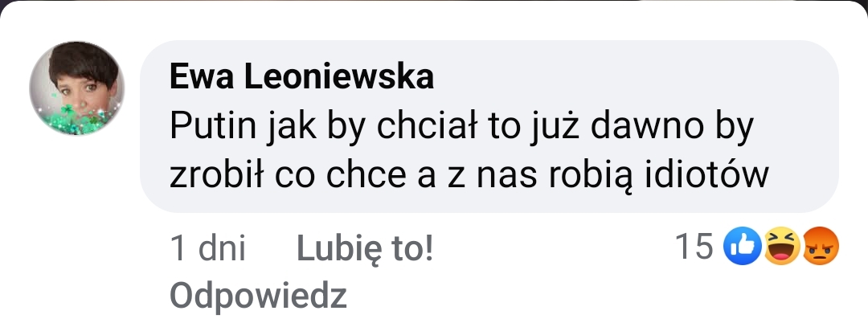Click the surname Leoniewska in the header
The image size is (868, 323).
point(339,76)
